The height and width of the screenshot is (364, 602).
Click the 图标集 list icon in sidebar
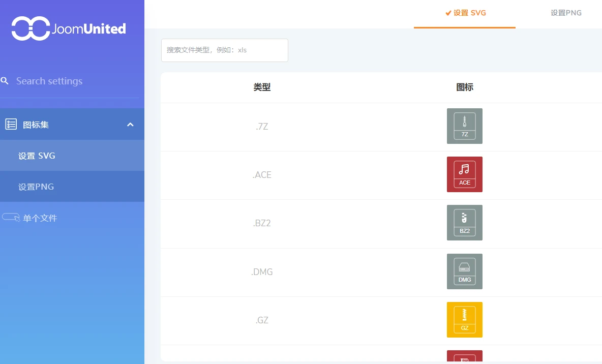pyautogui.click(x=11, y=124)
